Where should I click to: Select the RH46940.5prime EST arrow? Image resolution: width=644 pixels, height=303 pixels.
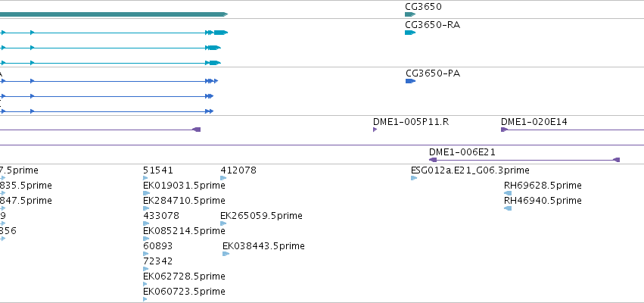tap(508, 208)
